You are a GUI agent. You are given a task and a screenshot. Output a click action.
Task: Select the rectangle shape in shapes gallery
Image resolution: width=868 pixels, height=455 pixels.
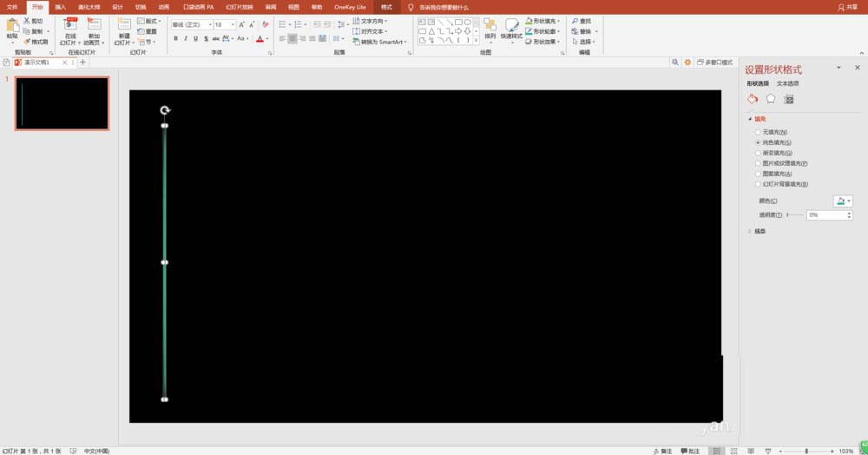coord(458,22)
